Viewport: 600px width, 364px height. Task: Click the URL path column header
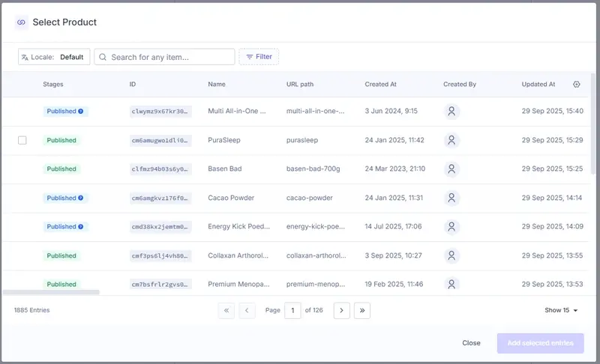300,85
